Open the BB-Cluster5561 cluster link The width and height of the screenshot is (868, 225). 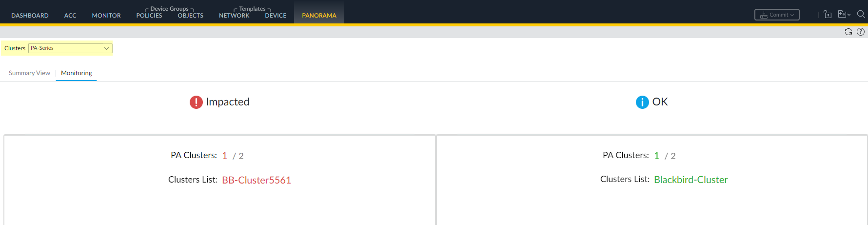coord(256,180)
